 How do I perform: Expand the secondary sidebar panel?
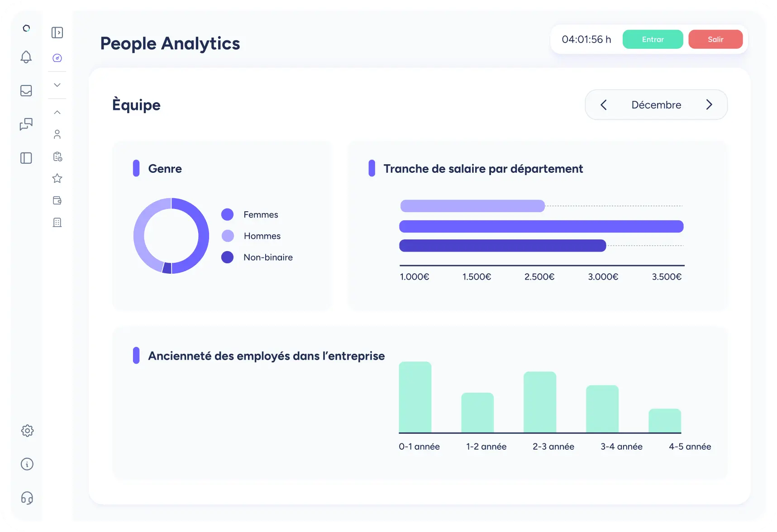(57, 33)
